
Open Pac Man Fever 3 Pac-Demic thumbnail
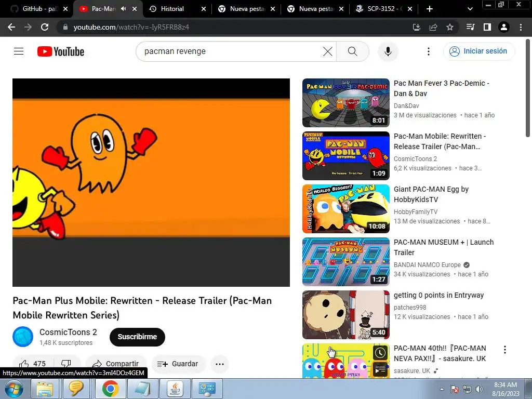pos(345,103)
